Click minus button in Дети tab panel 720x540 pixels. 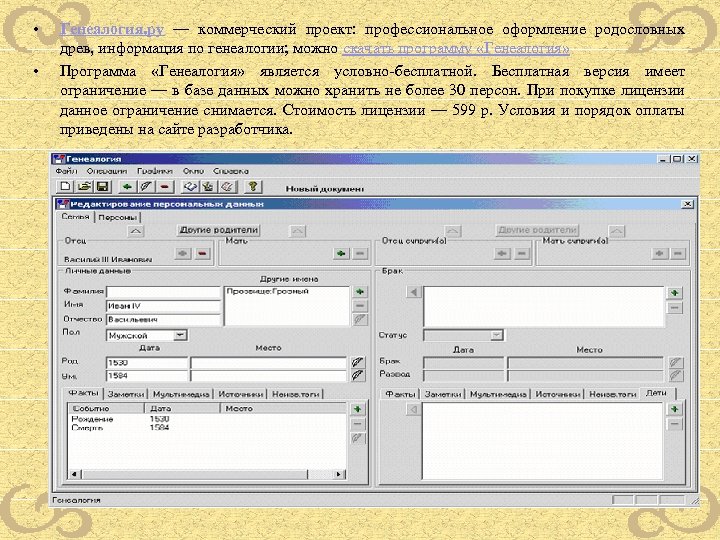[675, 424]
